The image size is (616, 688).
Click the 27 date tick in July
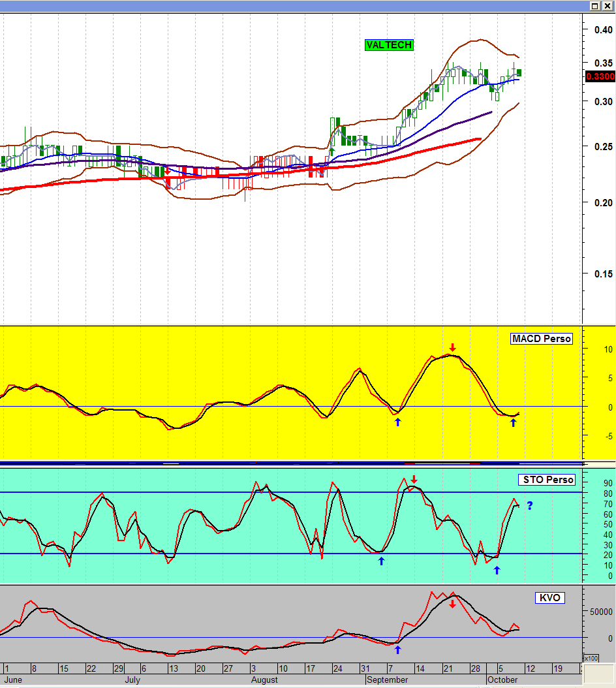tap(228, 668)
